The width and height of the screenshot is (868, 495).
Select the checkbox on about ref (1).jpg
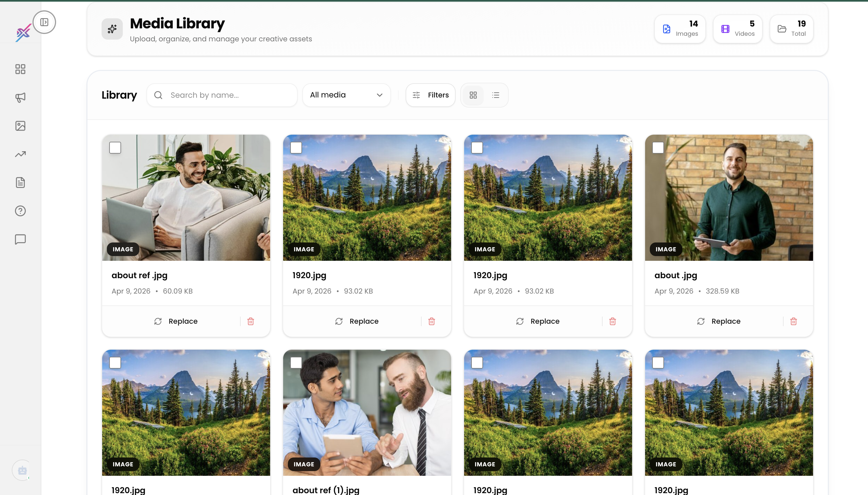click(x=296, y=363)
